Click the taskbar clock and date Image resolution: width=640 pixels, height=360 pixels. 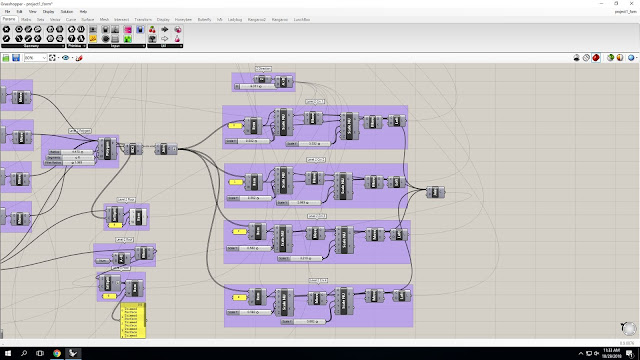click(611, 353)
